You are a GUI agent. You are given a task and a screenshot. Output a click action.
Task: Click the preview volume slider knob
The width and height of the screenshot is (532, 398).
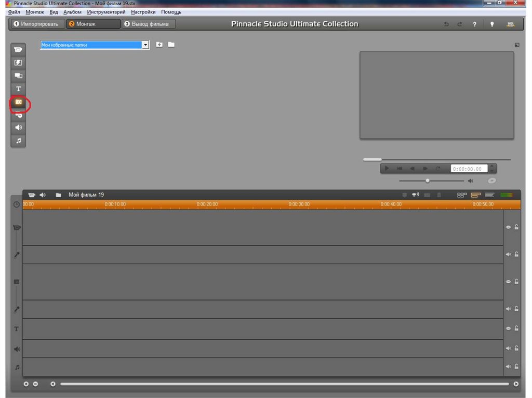[x=428, y=181]
